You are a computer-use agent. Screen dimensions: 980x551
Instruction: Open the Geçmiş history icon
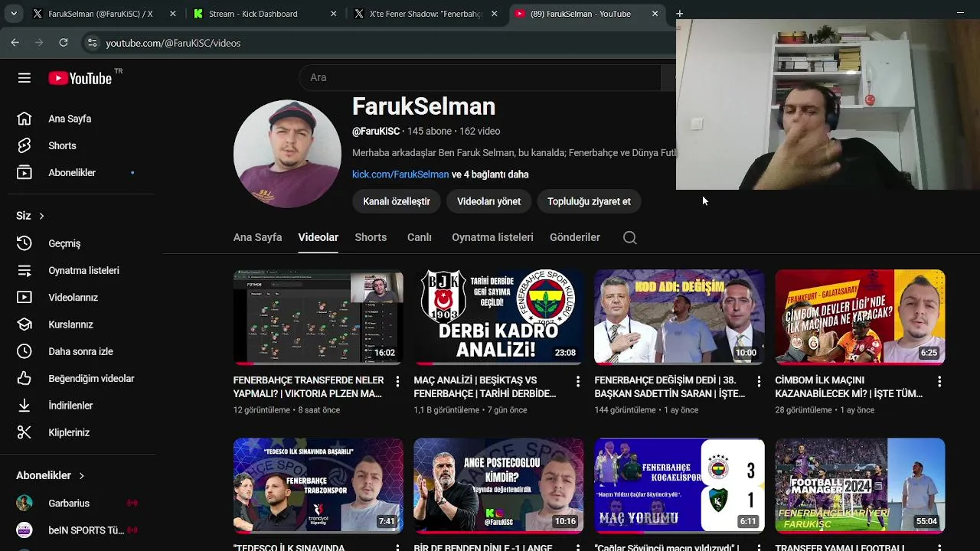click(x=24, y=243)
